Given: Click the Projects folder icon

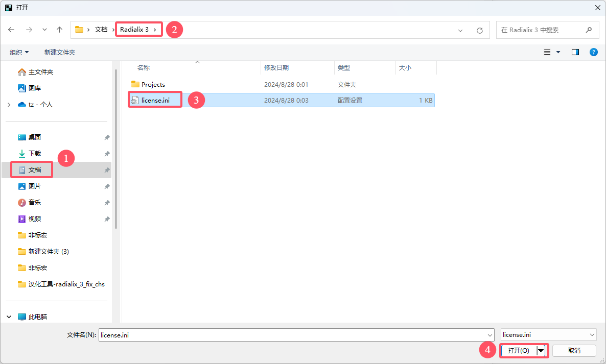Looking at the screenshot, I should [135, 84].
